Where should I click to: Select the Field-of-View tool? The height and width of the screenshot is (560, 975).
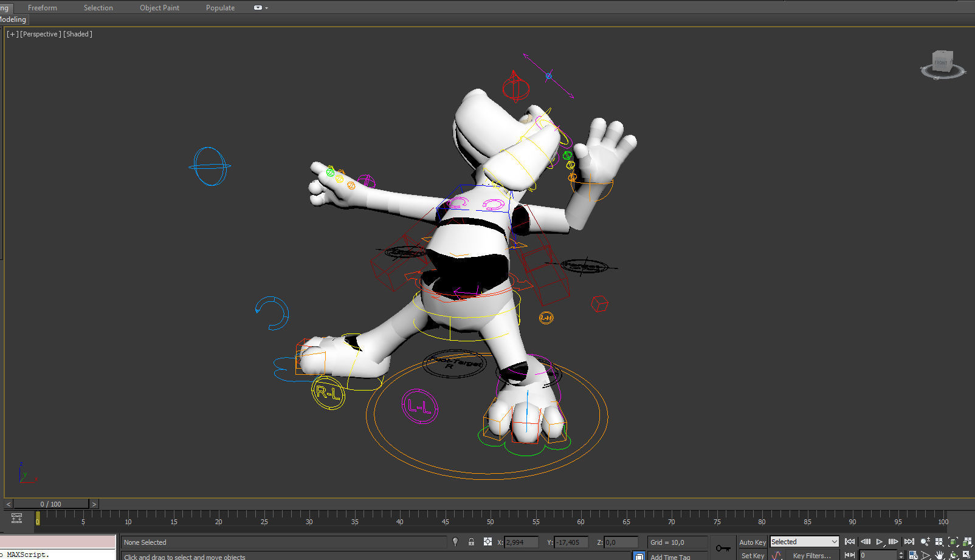pos(926,555)
